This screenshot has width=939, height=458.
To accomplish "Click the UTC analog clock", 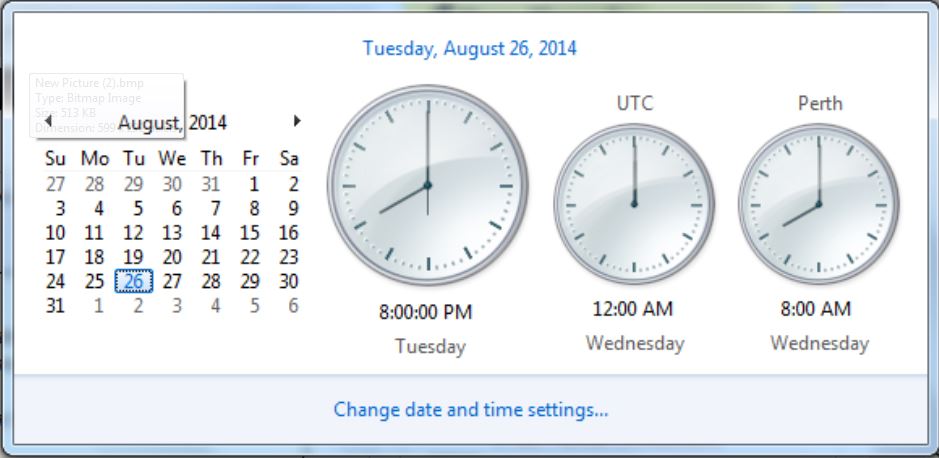I will coord(634,203).
